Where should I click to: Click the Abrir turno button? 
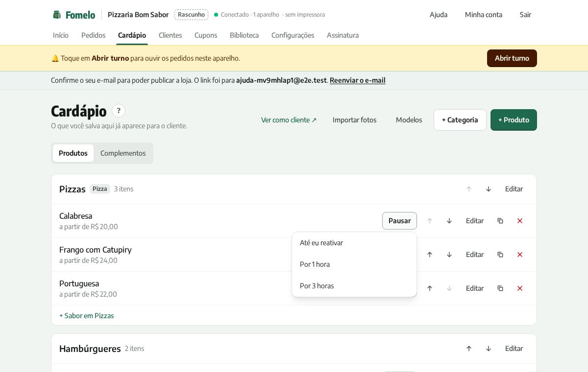pos(512,58)
